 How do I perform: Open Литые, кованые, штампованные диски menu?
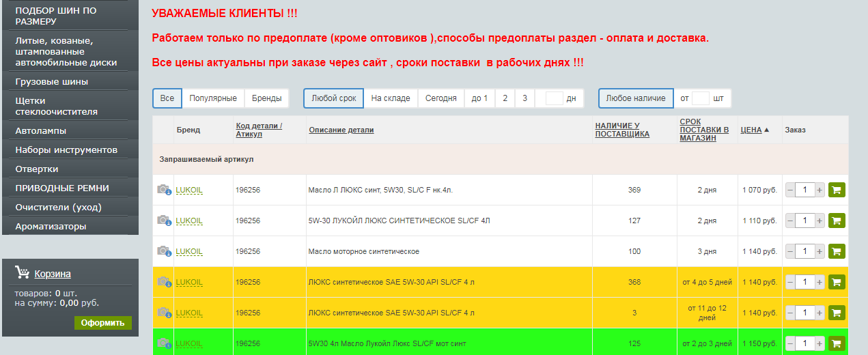point(70,51)
